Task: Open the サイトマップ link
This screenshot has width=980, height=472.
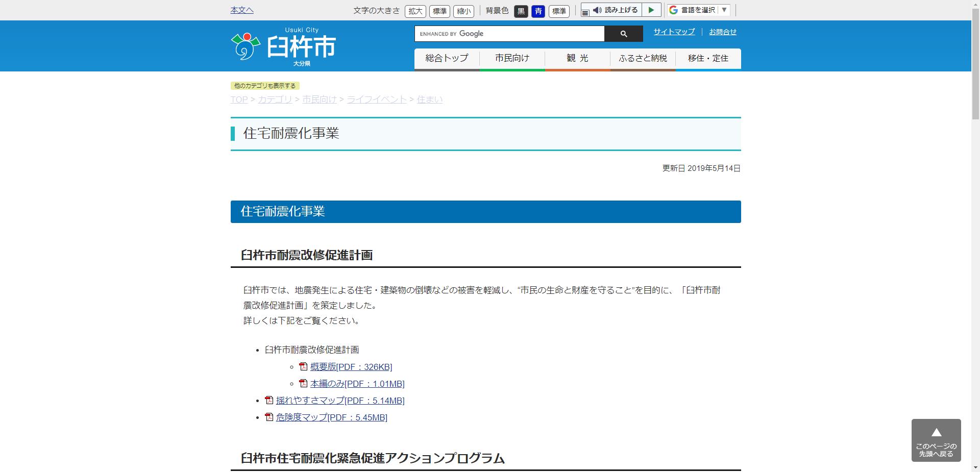Action: coord(673,32)
